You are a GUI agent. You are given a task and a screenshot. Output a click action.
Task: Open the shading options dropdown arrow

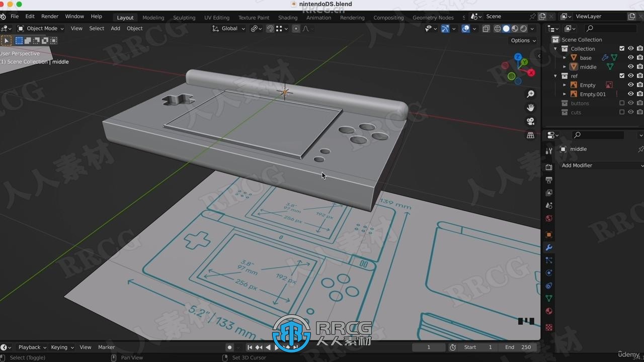tap(533, 29)
